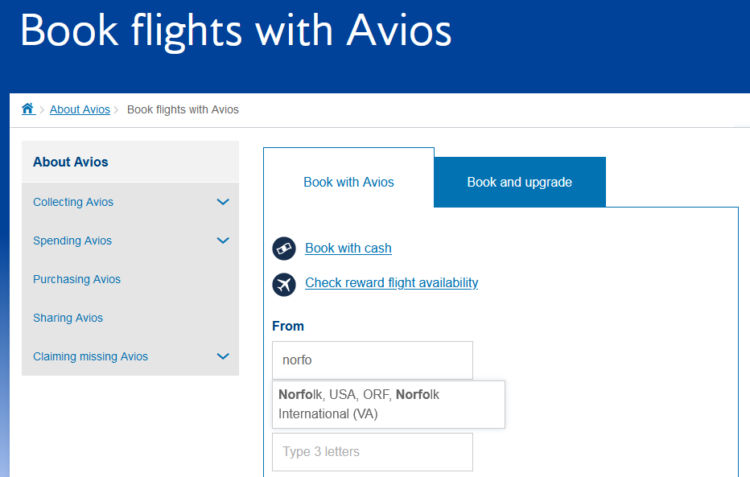Choose Norfolk, USA, ORF suggestion
The height and width of the screenshot is (477, 750).
point(388,404)
